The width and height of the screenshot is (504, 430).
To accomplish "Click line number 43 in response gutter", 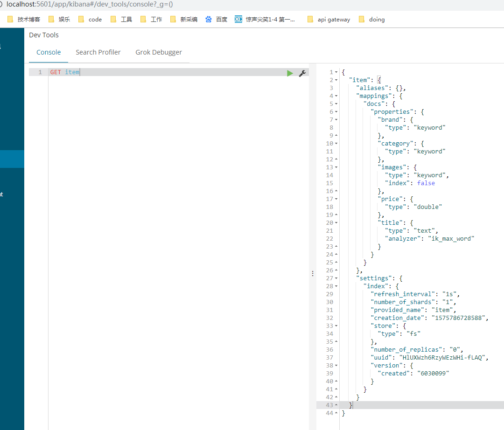I will point(329,405).
